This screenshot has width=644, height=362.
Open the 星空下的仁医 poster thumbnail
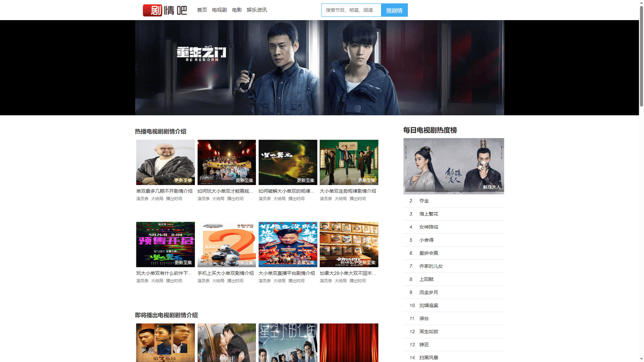point(288,343)
